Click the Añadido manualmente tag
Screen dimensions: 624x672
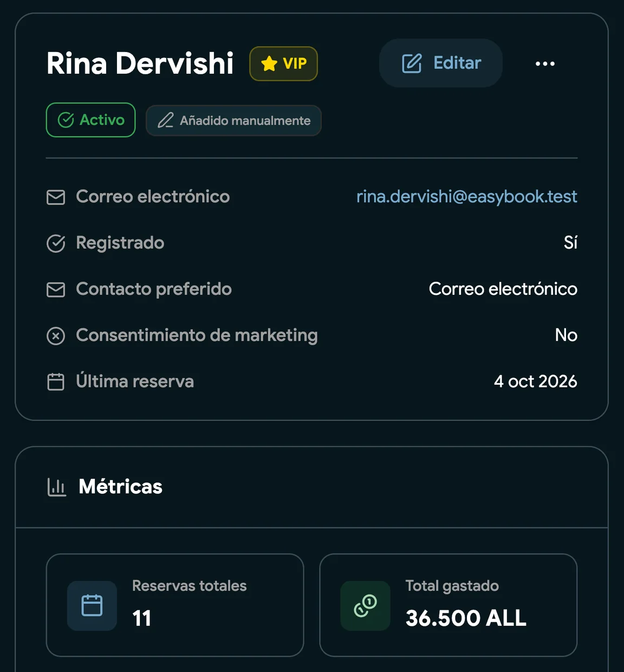[233, 120]
